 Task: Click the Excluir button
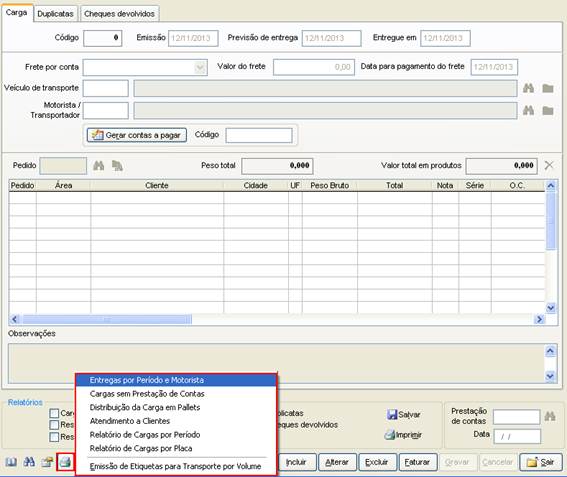coord(377,462)
